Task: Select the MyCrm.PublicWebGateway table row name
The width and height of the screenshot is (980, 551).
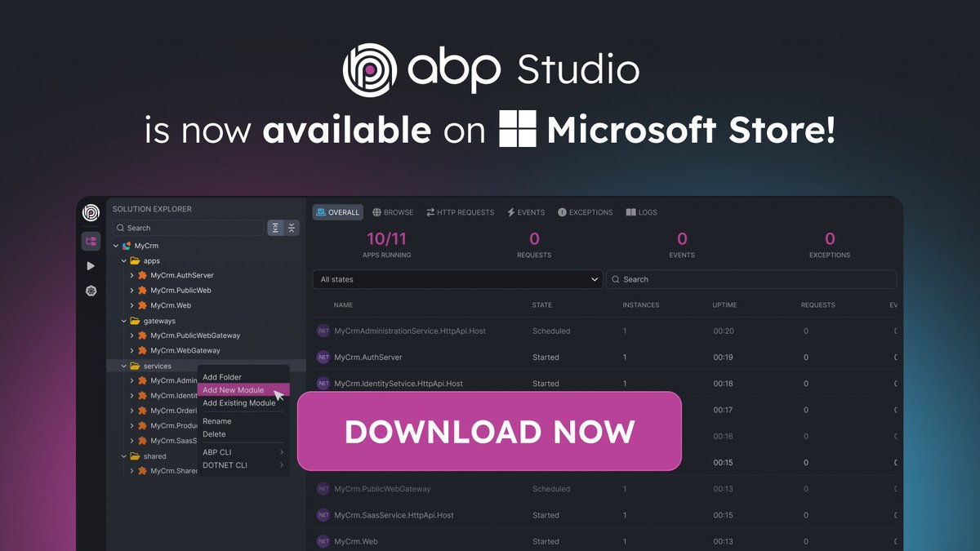Action: (x=382, y=489)
